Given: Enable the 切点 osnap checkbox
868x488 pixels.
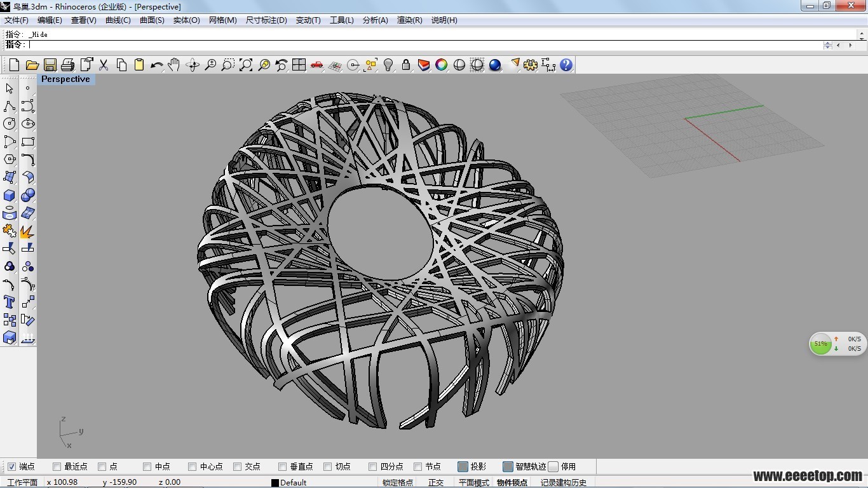Looking at the screenshot, I should (327, 466).
